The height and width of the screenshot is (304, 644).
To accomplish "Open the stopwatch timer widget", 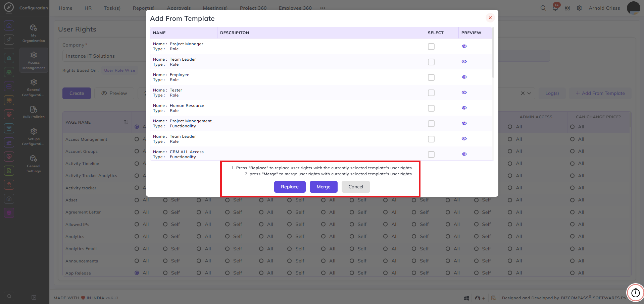I will tap(635, 293).
